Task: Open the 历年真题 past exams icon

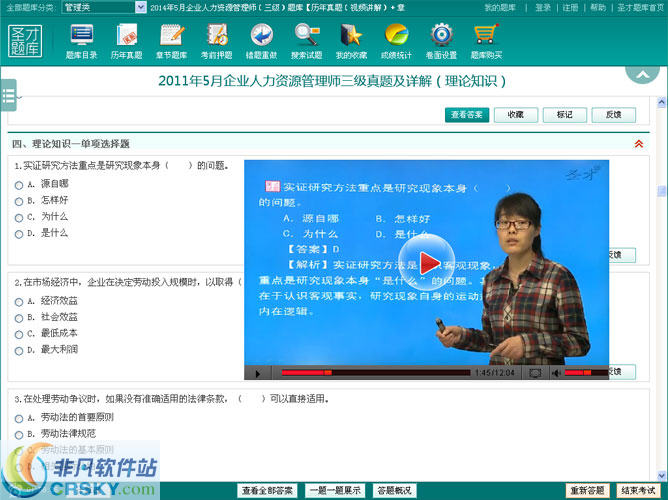Action: [126, 41]
